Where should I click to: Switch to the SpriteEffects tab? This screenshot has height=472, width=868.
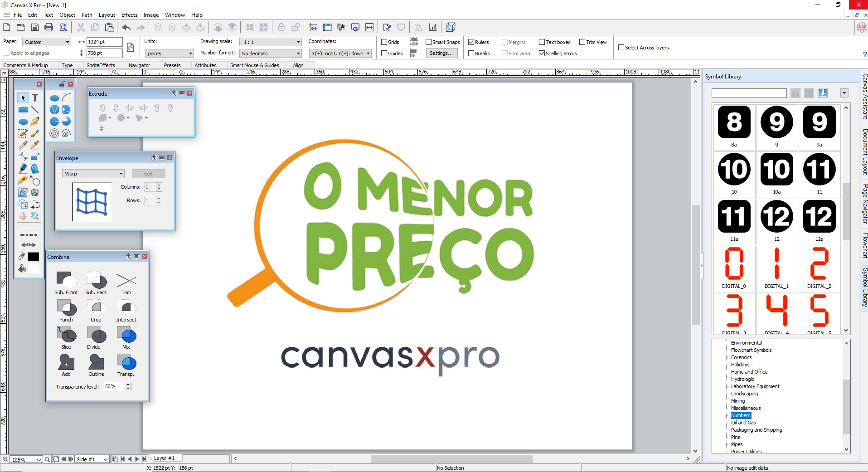coord(101,65)
